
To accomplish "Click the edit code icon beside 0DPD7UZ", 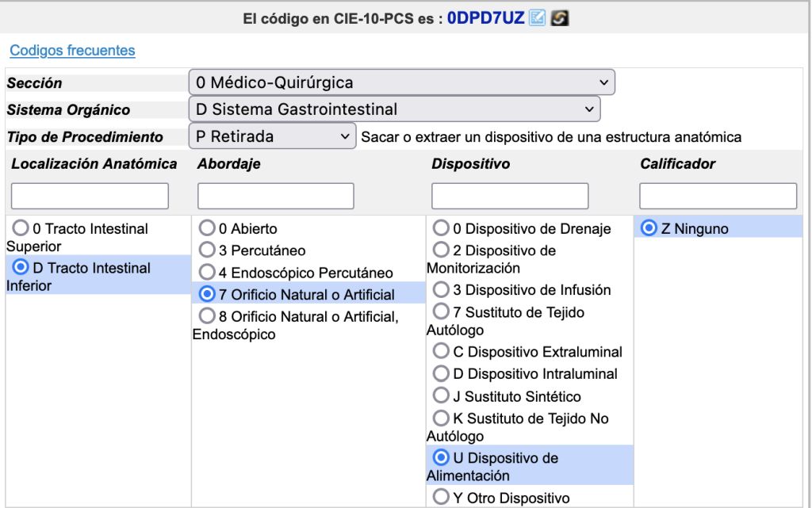I will (x=538, y=17).
